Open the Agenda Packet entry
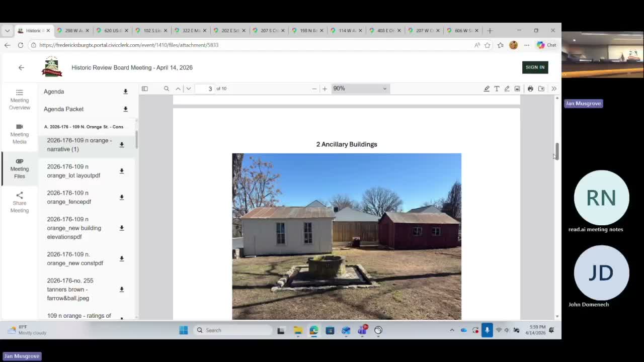Image resolution: width=644 pixels, height=362 pixels. coord(64,109)
